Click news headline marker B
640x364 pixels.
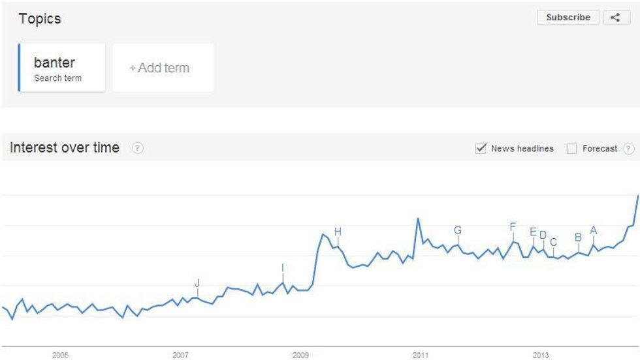point(578,237)
